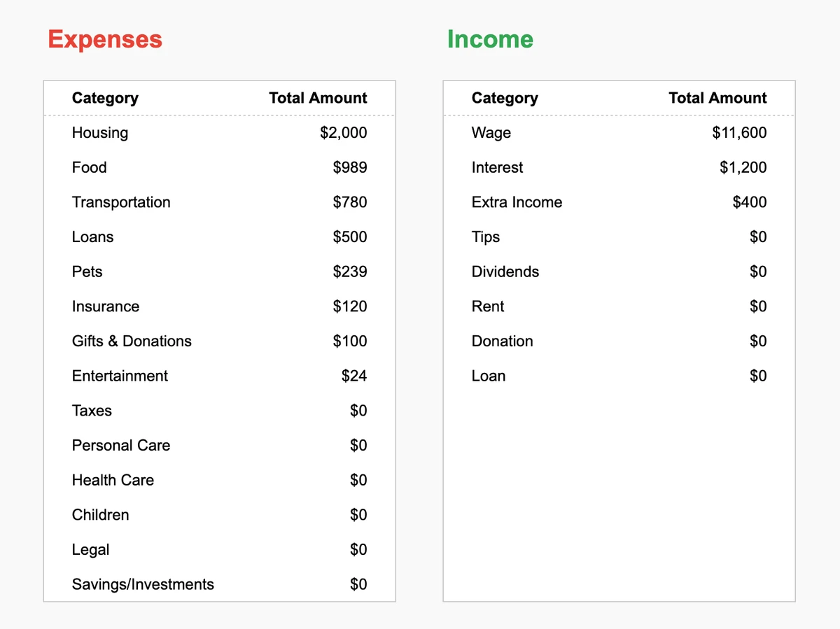Click the $780 Transportation amount

click(350, 202)
